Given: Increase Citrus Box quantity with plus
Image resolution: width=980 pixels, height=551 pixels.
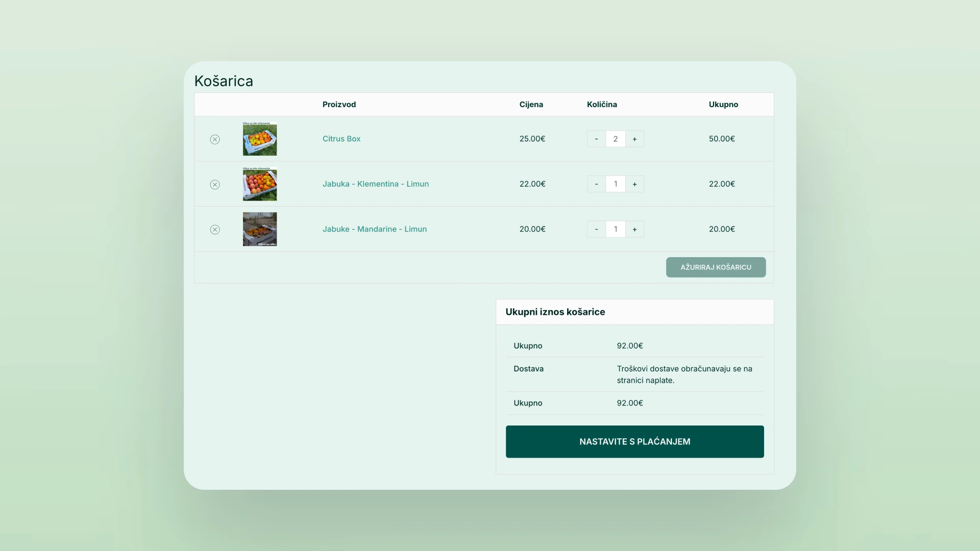Looking at the screenshot, I should pyautogui.click(x=634, y=139).
